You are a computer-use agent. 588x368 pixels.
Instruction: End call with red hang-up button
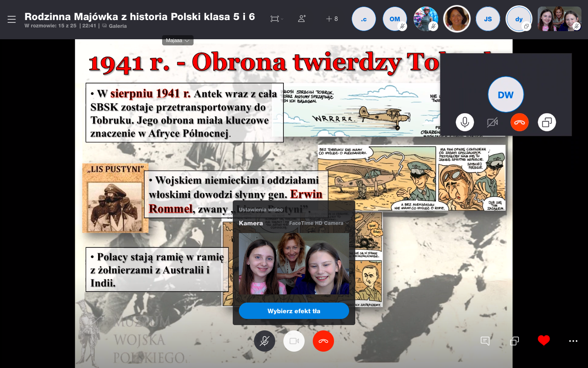tap(323, 341)
